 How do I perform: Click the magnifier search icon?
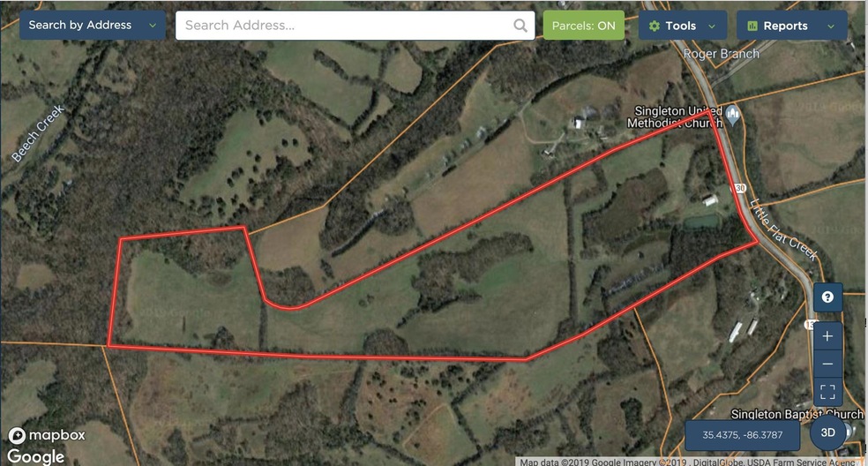click(x=520, y=26)
